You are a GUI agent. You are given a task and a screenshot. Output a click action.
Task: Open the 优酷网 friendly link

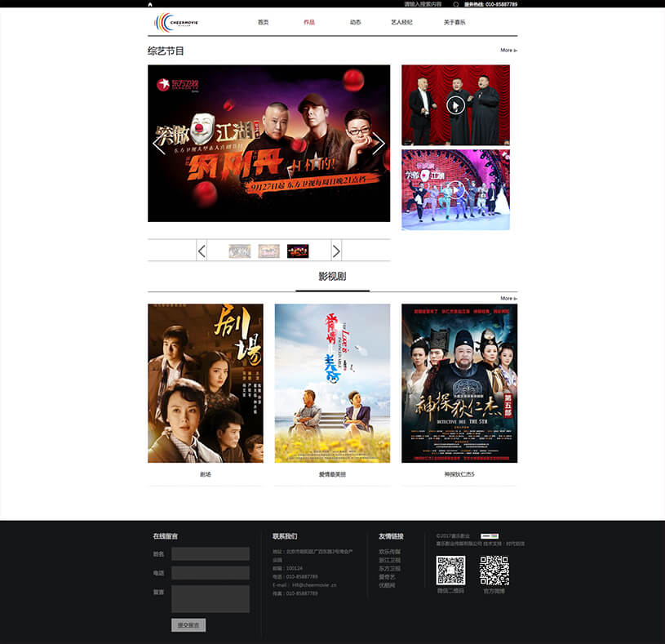(x=388, y=585)
